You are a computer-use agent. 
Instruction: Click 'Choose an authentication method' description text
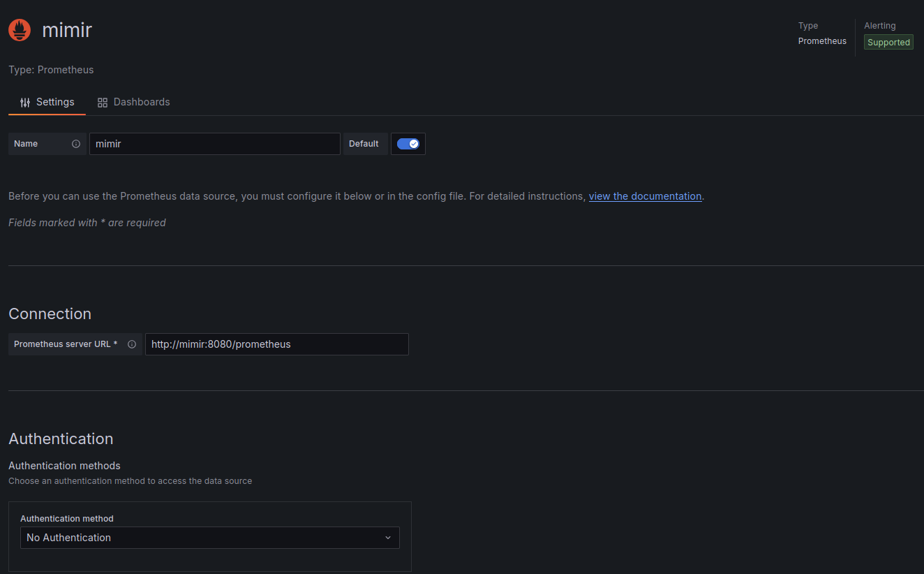click(130, 481)
